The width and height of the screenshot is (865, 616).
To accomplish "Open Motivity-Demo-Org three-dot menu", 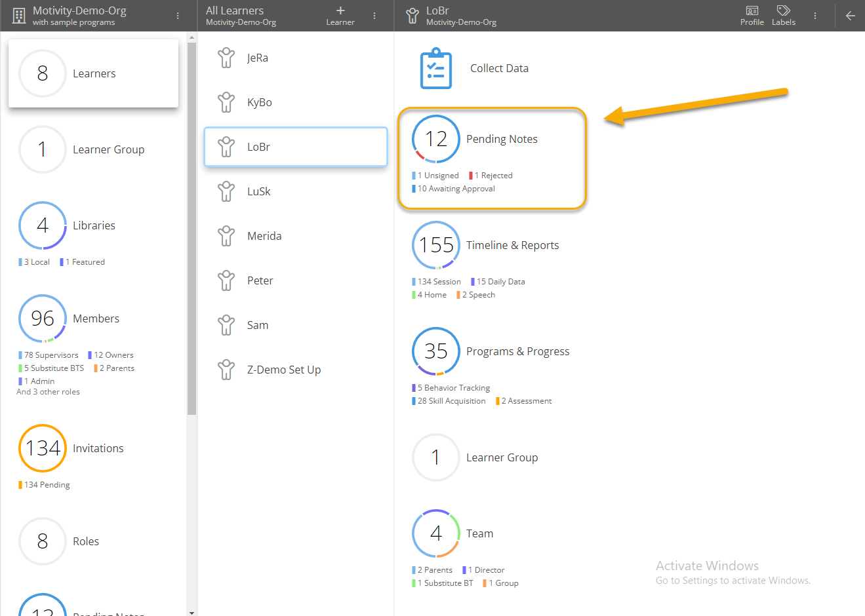I will click(x=178, y=16).
